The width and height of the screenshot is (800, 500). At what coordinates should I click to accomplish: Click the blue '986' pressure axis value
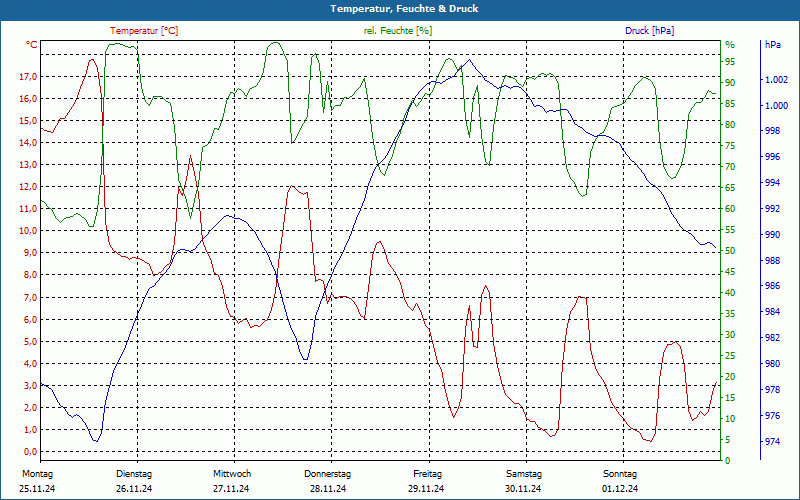coord(773,286)
